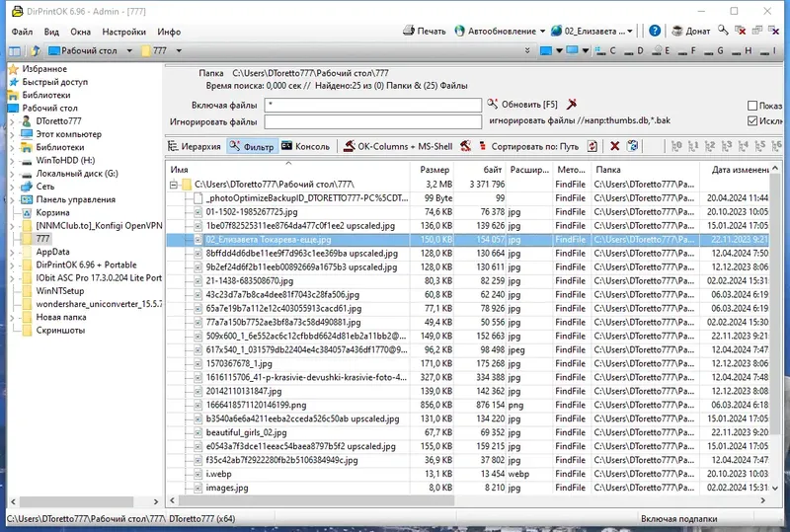
Task: Click the Имя column header
Action: pos(287,170)
